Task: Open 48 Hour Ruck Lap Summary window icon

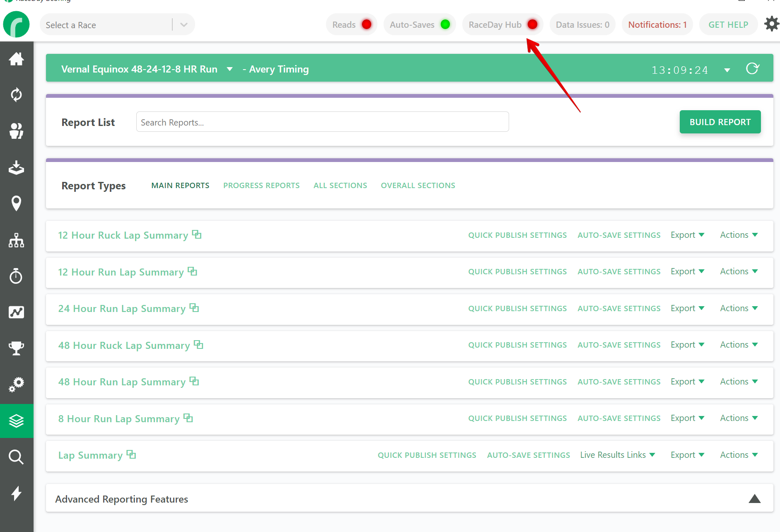Action: coord(198,345)
